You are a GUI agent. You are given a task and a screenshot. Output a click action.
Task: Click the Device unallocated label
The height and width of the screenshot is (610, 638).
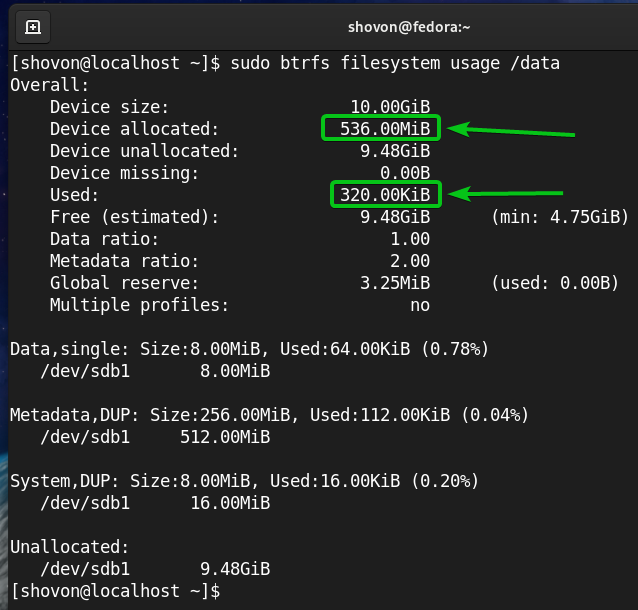(144, 151)
